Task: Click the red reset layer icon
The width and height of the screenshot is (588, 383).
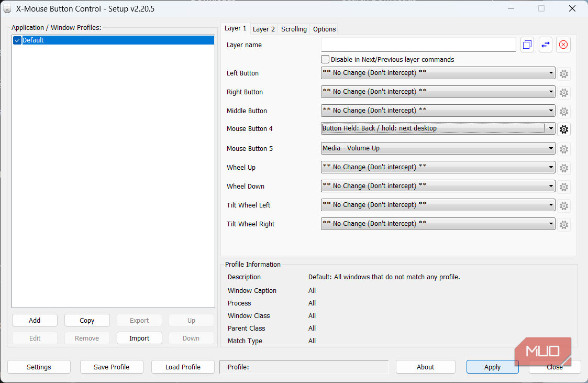Action: [563, 45]
